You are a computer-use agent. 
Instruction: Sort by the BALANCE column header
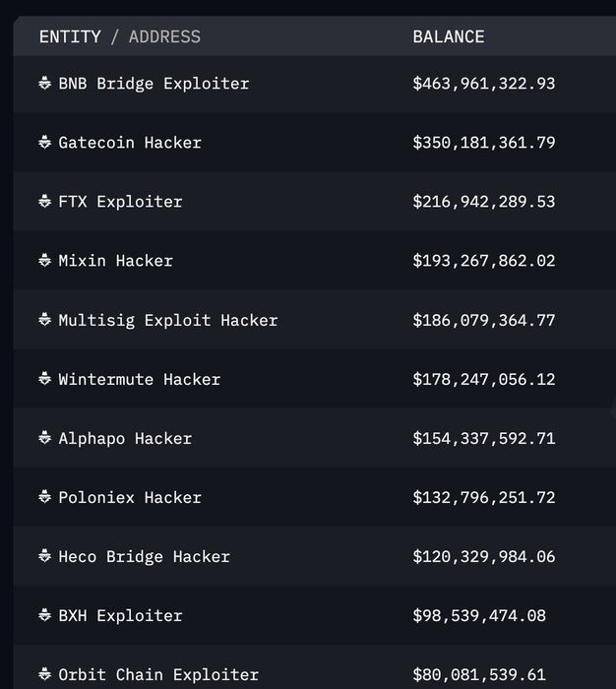coord(449,37)
